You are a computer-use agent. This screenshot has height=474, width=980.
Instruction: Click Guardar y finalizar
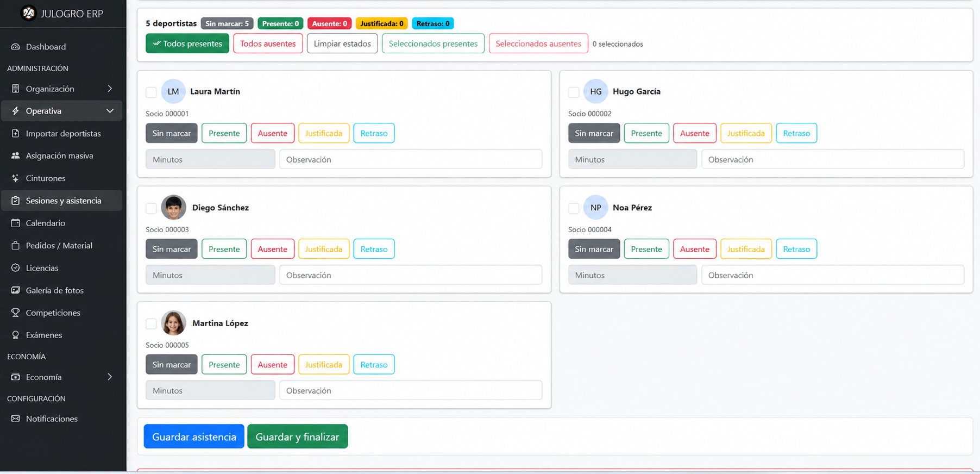[x=297, y=436]
